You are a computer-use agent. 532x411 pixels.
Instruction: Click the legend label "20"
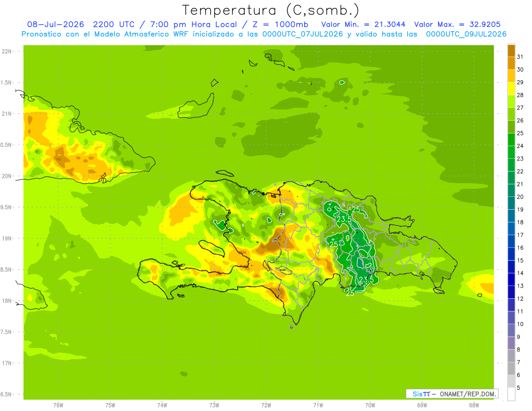coord(520,197)
